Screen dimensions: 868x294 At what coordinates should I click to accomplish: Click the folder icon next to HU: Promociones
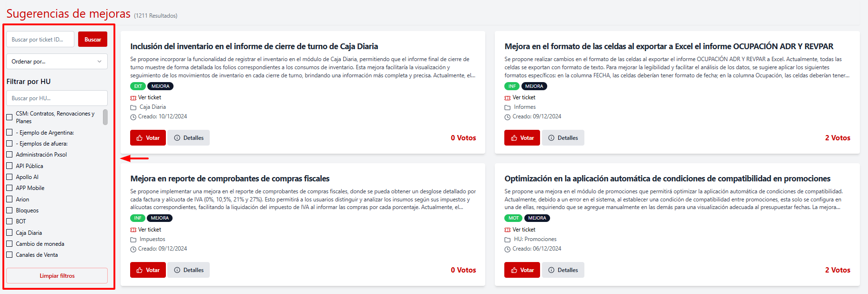508,240
